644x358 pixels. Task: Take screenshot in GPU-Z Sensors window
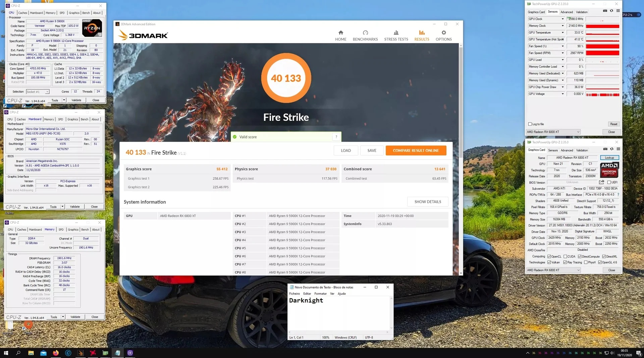pos(605,11)
